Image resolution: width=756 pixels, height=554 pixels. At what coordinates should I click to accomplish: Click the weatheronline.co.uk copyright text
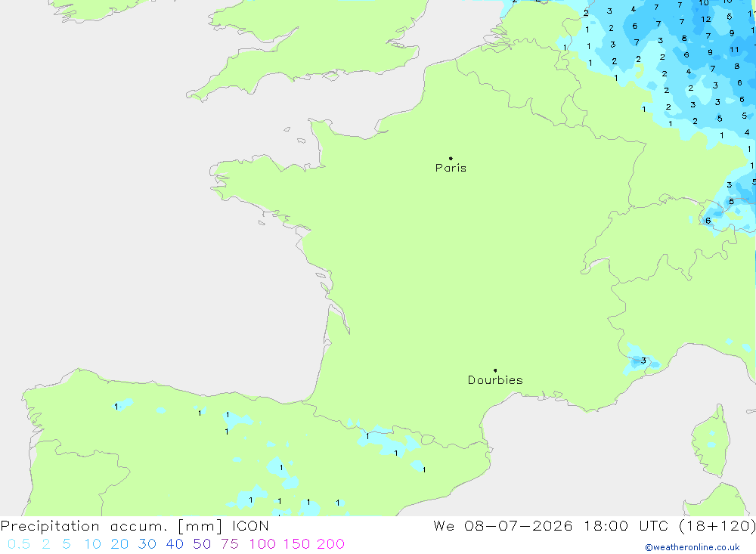pyautogui.click(x=692, y=547)
